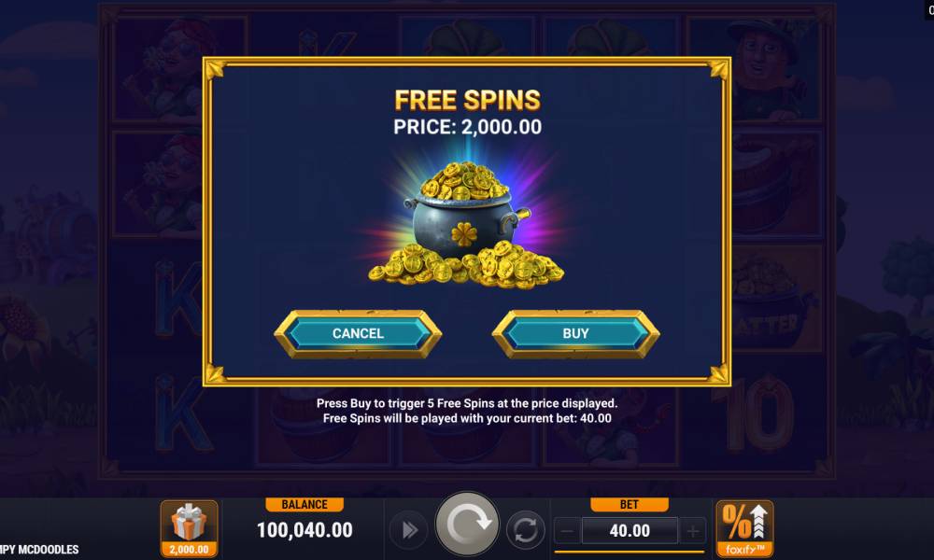
Task: Click the bet amount 40.00 field
Action: [x=630, y=530]
